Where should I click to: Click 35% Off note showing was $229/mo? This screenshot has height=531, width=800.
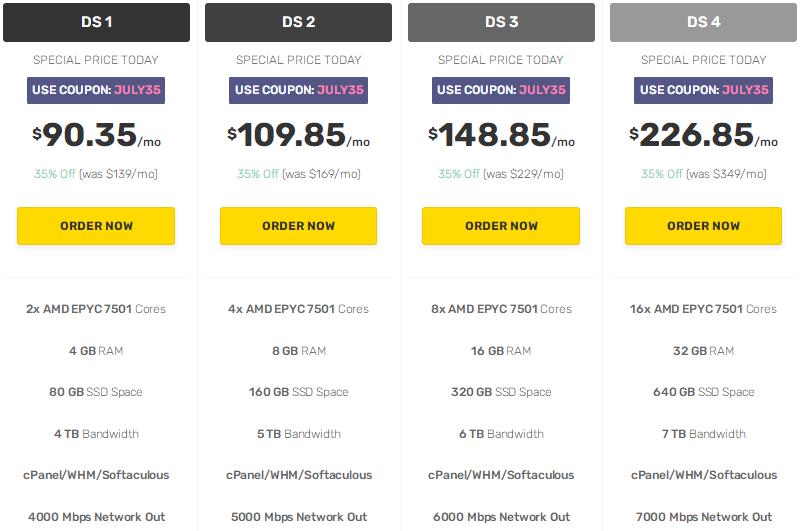[501, 174]
